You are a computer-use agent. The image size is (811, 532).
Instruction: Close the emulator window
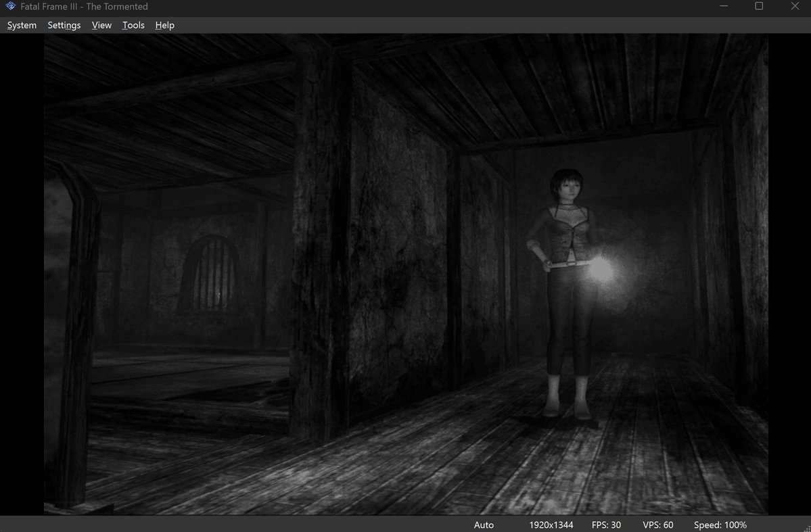coord(795,6)
